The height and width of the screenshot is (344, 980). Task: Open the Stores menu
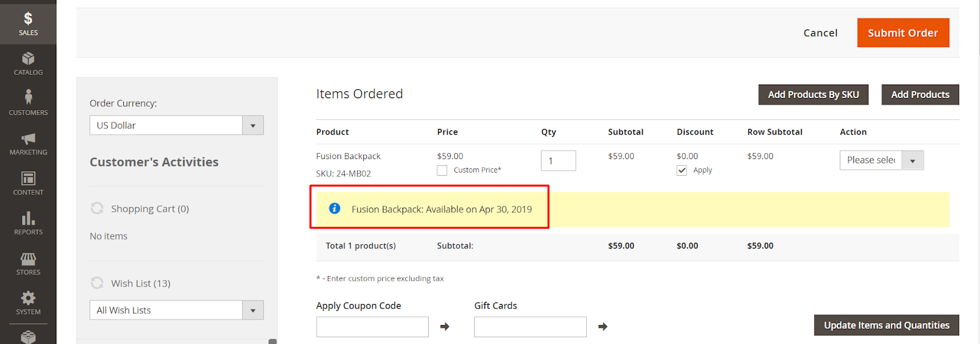(28, 263)
